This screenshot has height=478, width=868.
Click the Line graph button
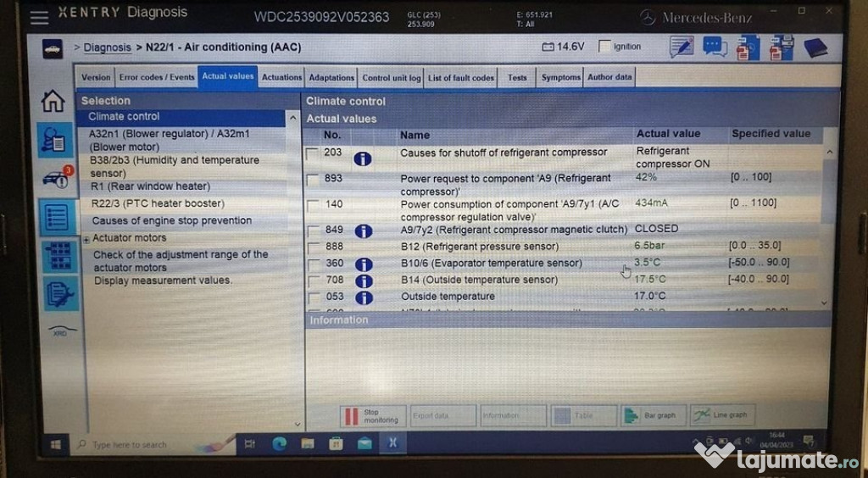click(x=722, y=415)
